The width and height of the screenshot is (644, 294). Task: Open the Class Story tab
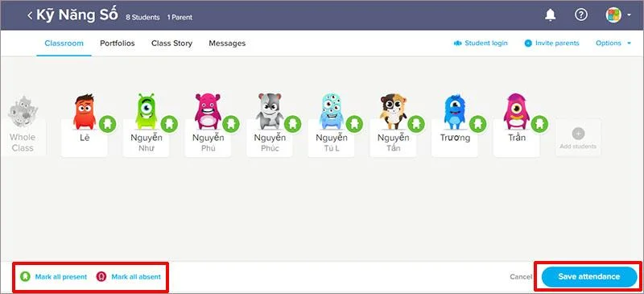coord(171,43)
